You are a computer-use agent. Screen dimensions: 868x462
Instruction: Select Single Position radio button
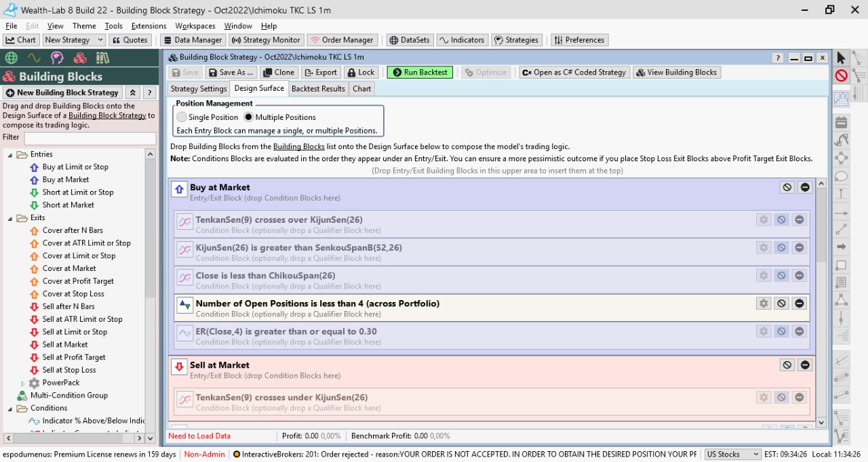tap(182, 117)
